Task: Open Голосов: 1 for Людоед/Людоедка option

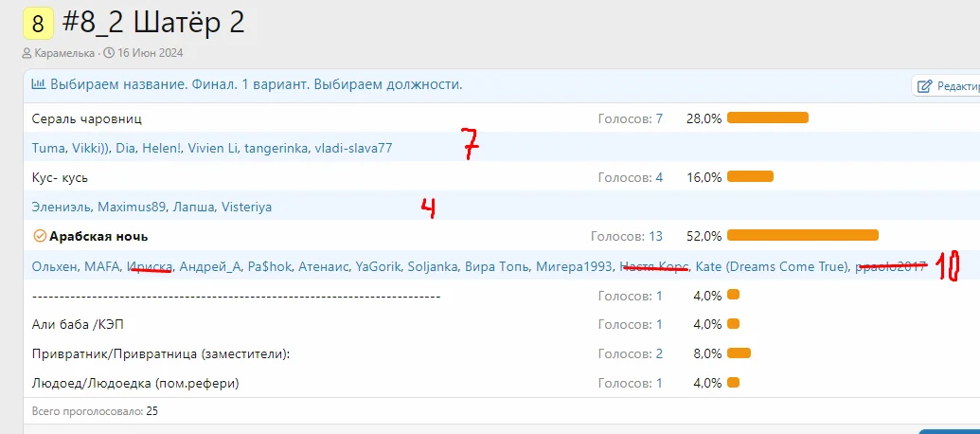Action: [x=630, y=384]
